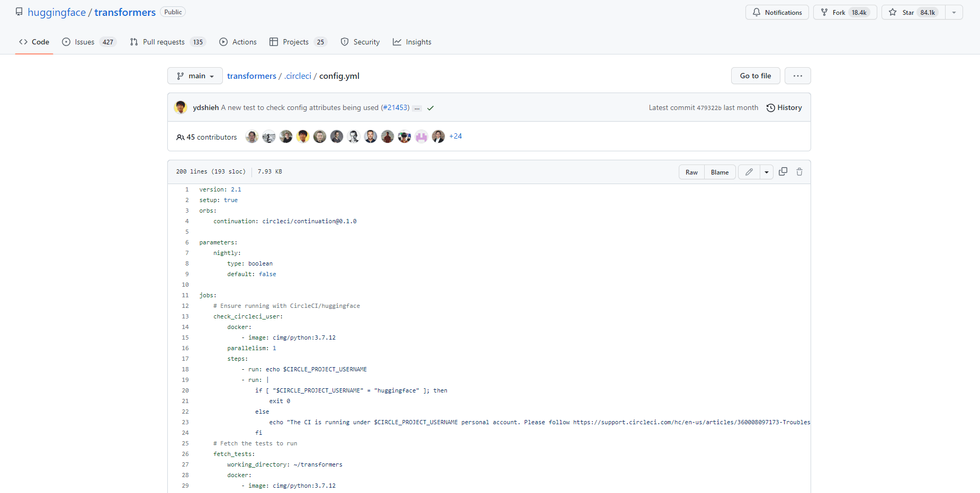Viewport: 980px width, 493px height.
Task: Show the Insights tab
Action: tap(412, 42)
